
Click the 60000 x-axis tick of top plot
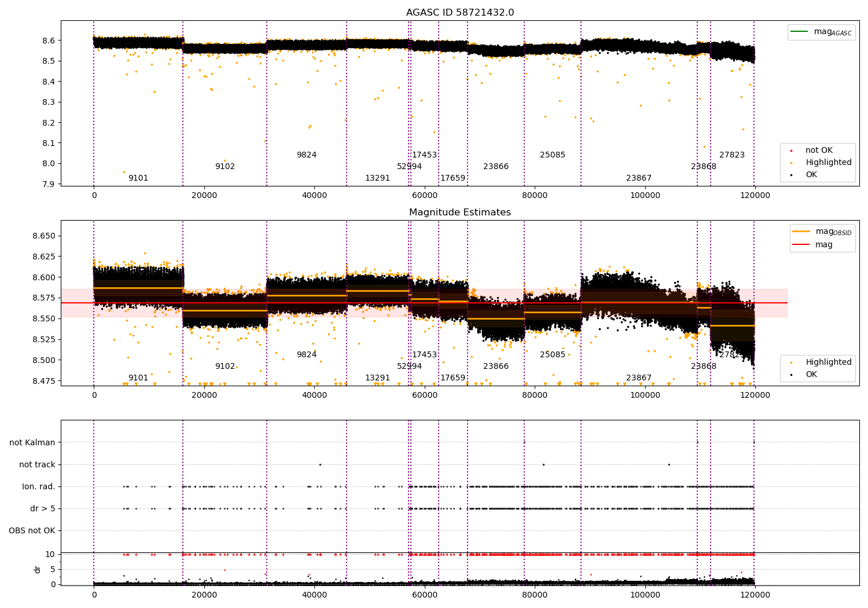(425, 196)
